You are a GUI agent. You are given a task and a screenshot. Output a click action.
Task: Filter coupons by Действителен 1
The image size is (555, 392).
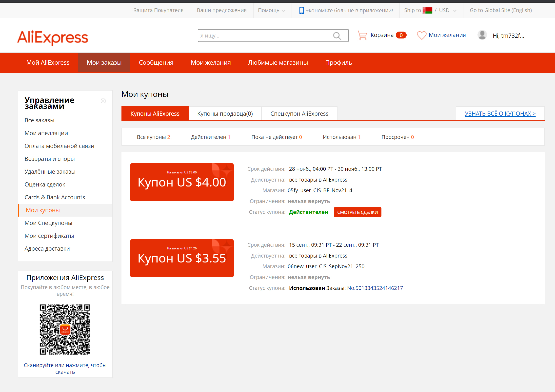[211, 137]
